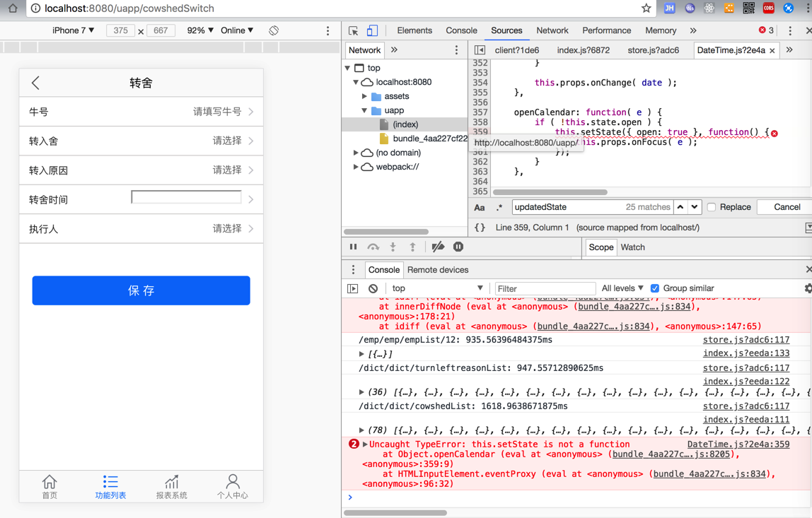This screenshot has height=518, width=812.
Task: Switch to the Network DevTools tab
Action: point(552,31)
